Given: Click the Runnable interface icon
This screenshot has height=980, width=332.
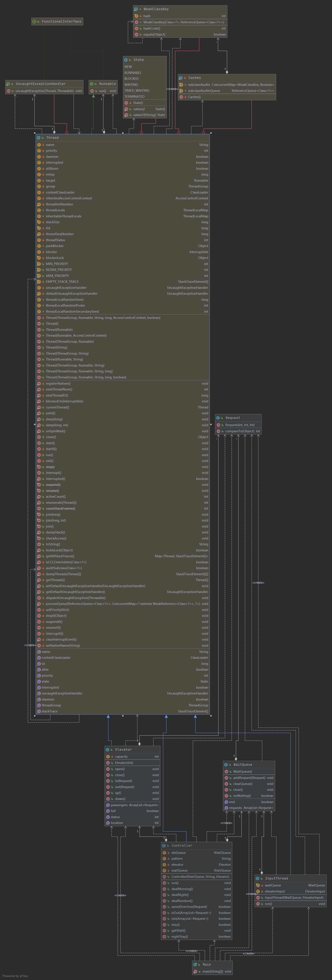Looking at the screenshot, I should click(92, 84).
